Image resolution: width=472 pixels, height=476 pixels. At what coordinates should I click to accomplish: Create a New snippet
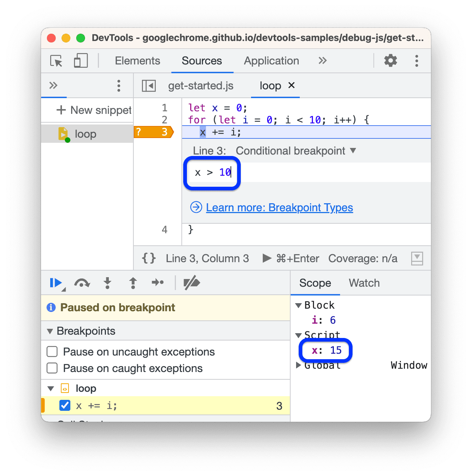[94, 110]
